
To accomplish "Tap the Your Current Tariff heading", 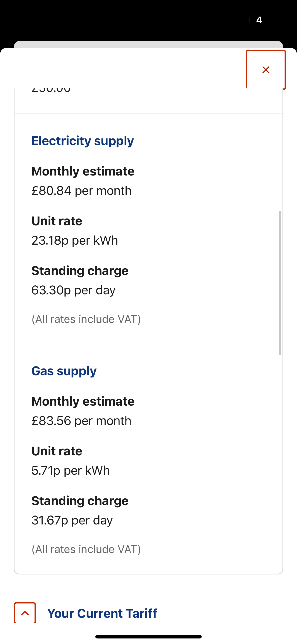I will [102, 613].
